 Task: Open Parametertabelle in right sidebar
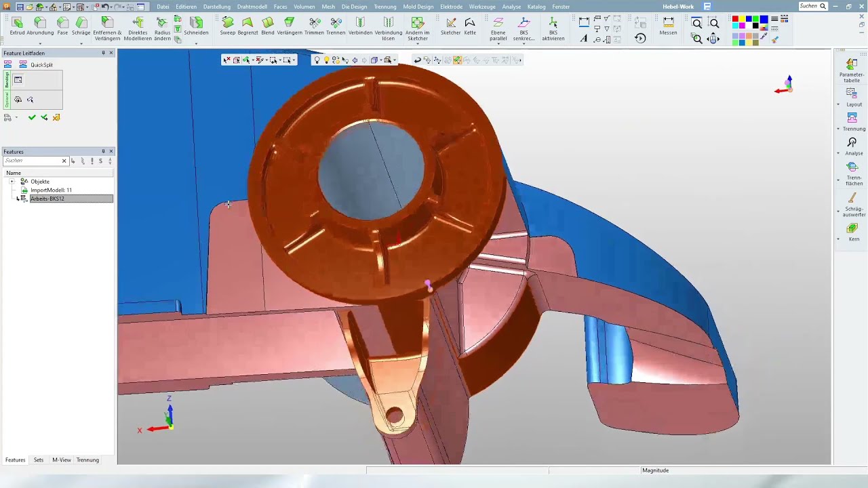click(x=852, y=70)
